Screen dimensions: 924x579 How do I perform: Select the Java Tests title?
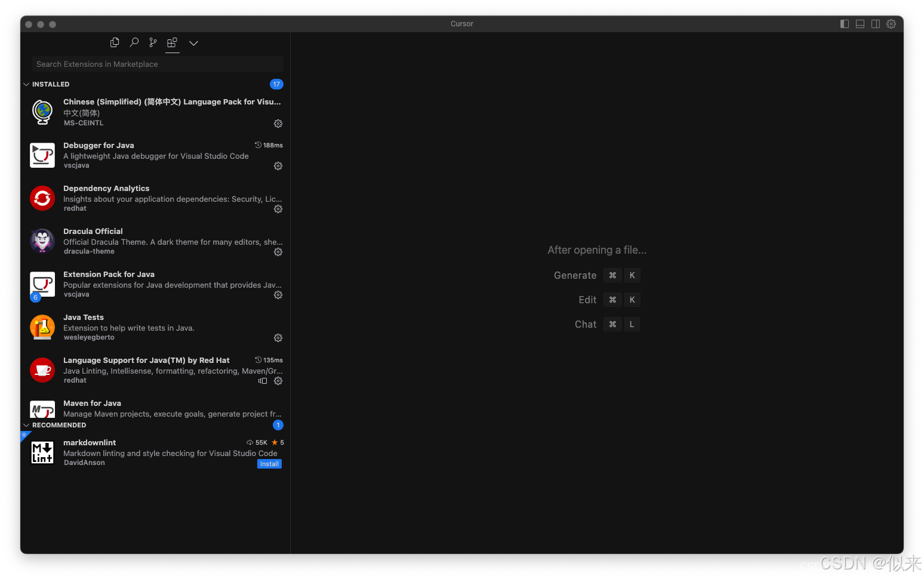84,317
